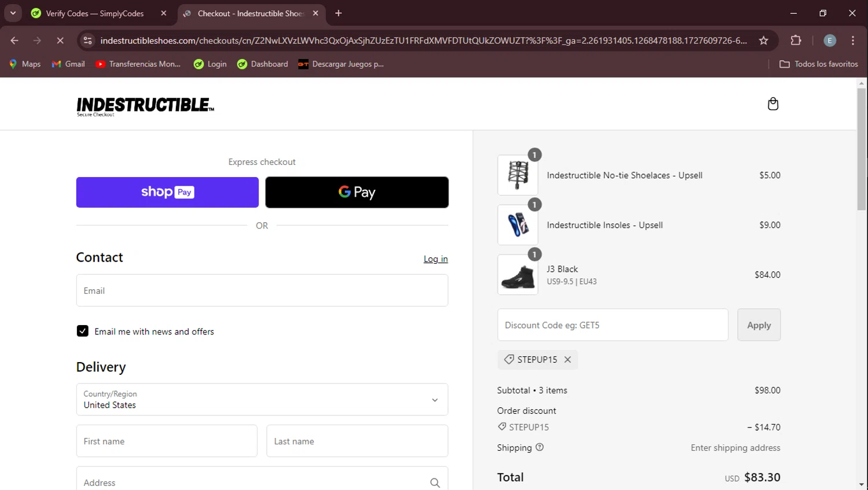Expand the Country/Region dropdown
Screen dimensions: 868x490
pos(262,399)
